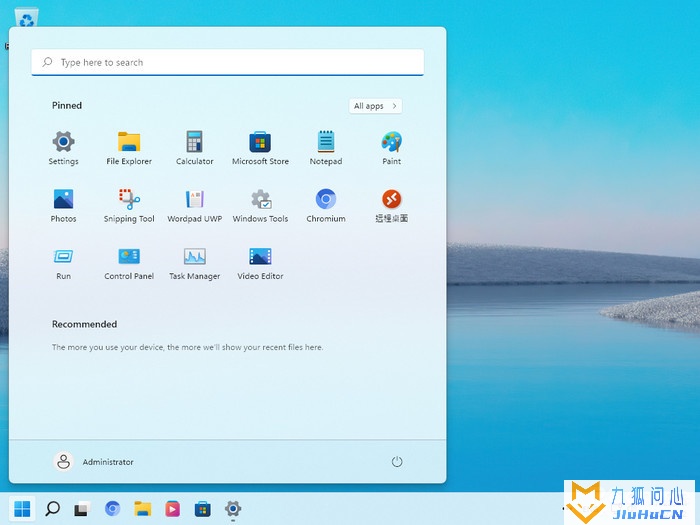Launch Snipping Tool
This screenshot has height=525, width=700.
tap(129, 206)
